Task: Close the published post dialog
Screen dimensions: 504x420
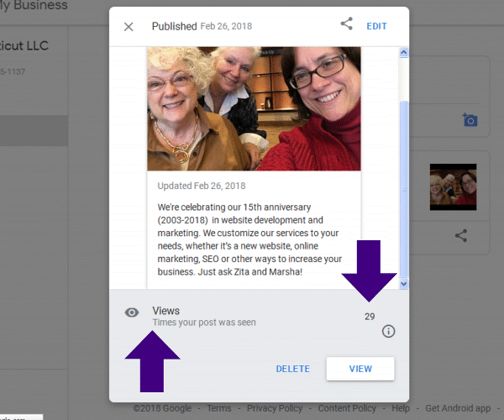Action: click(129, 26)
